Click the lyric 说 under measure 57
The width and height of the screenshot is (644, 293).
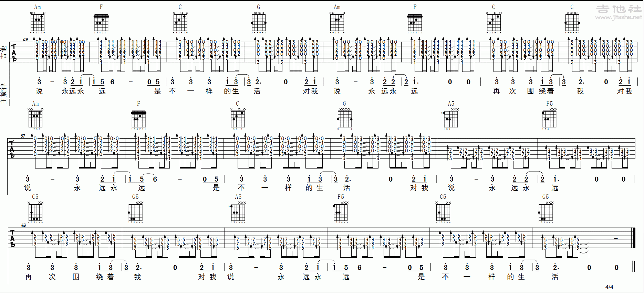28,188
